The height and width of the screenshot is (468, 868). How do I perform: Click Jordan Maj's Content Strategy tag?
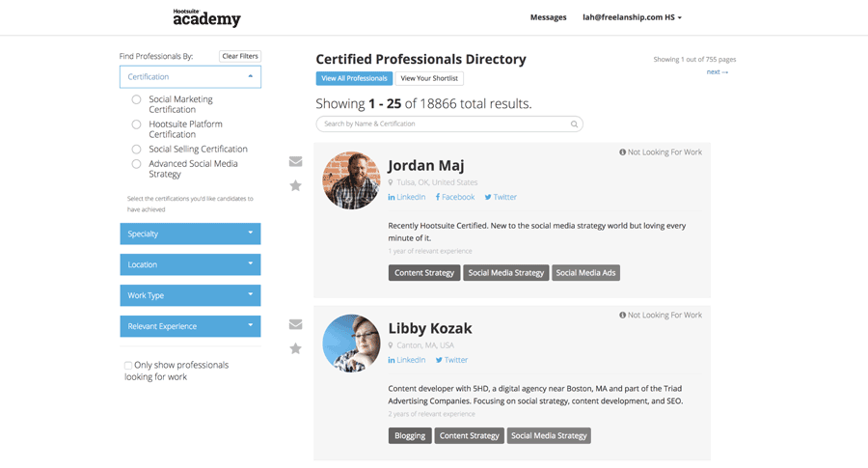click(x=424, y=273)
